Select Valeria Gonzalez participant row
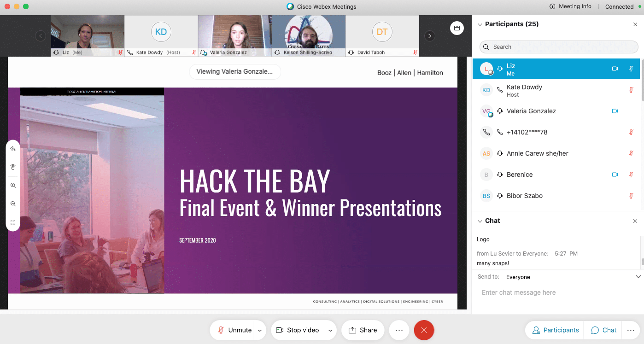Viewport: 644px width, 344px height. [x=556, y=111]
